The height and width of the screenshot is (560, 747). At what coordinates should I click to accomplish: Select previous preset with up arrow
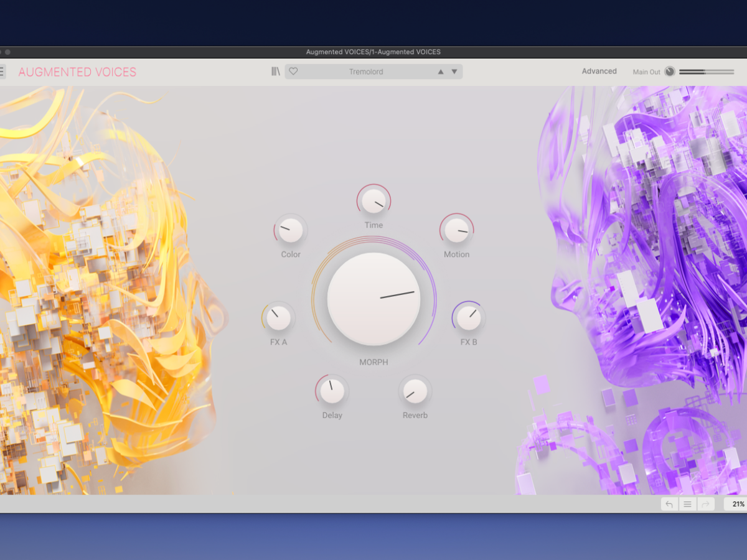point(441,72)
